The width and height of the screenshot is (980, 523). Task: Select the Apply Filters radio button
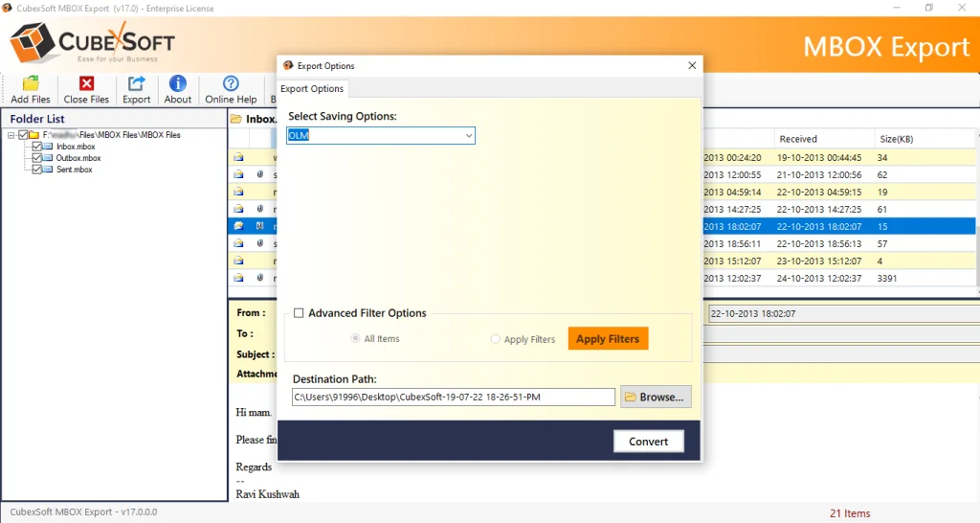pos(495,339)
